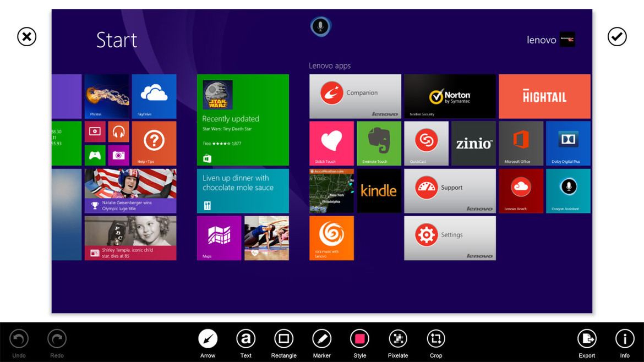Screen dimensions: 644x362
Task: Open the Norton Security tile
Action: point(450,96)
